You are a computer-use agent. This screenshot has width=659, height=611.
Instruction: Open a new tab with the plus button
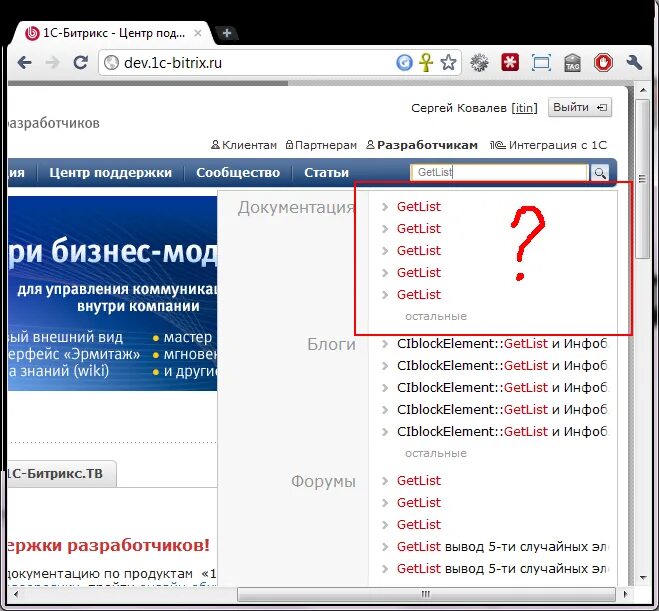pos(227,33)
